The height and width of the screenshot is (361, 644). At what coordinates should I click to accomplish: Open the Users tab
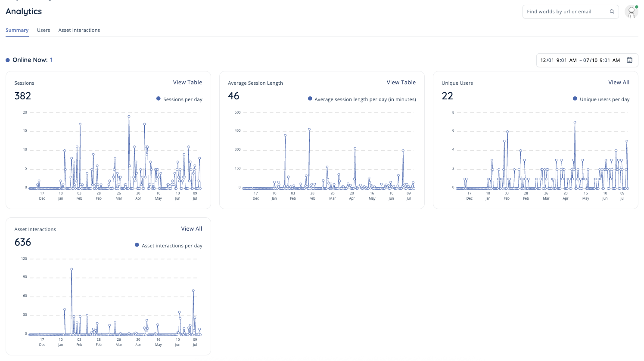pos(44,30)
